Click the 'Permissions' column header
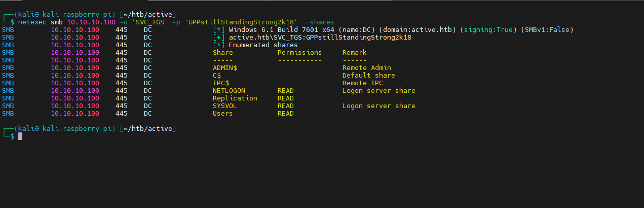 pyautogui.click(x=299, y=53)
